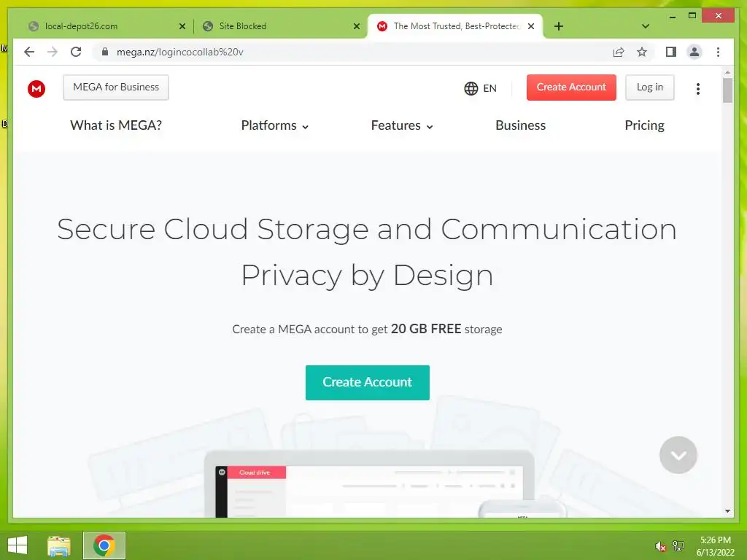Click the scrollbar down arrow
This screenshot has height=560, width=747.
point(727,511)
